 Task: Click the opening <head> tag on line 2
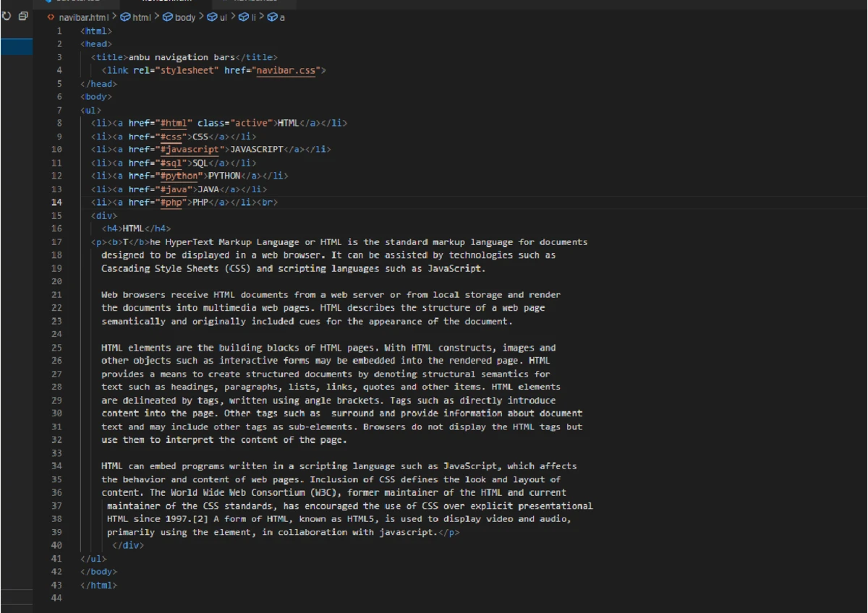coord(96,44)
